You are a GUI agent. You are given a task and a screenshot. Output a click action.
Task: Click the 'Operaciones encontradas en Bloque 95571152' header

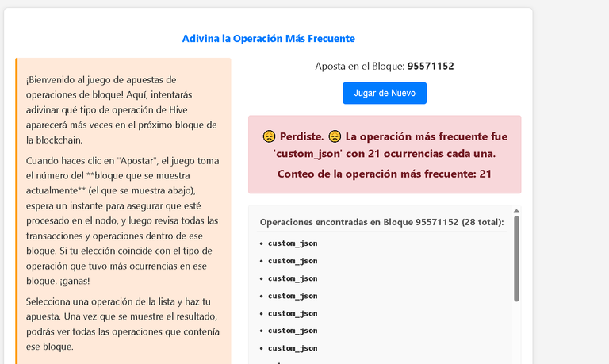pos(381,222)
